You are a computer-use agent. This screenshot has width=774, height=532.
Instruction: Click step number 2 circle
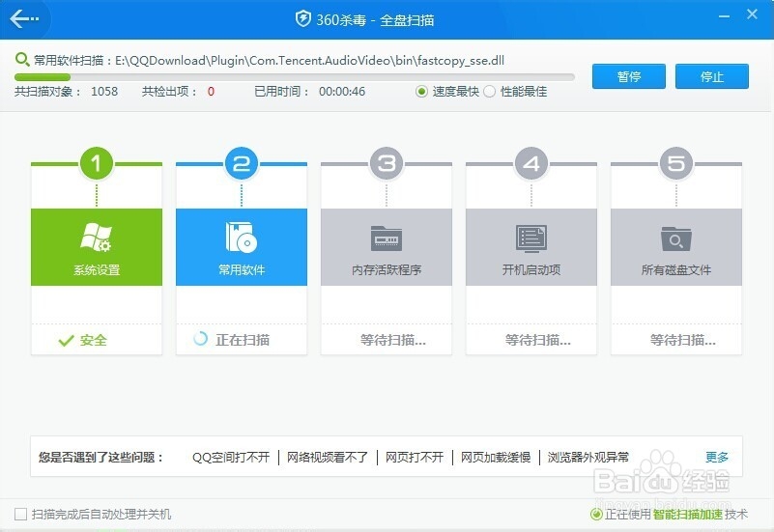pos(242,163)
